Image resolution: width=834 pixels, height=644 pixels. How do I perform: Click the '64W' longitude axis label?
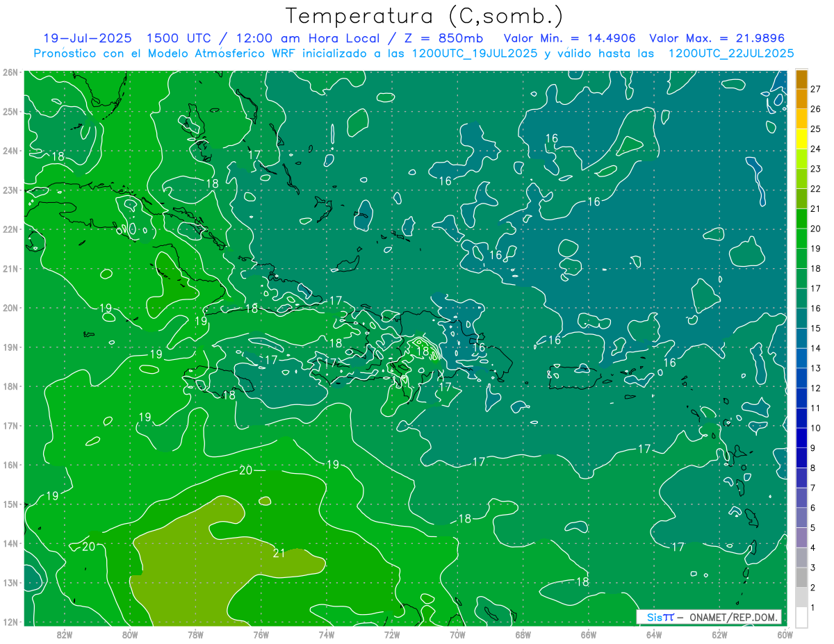[x=654, y=634]
